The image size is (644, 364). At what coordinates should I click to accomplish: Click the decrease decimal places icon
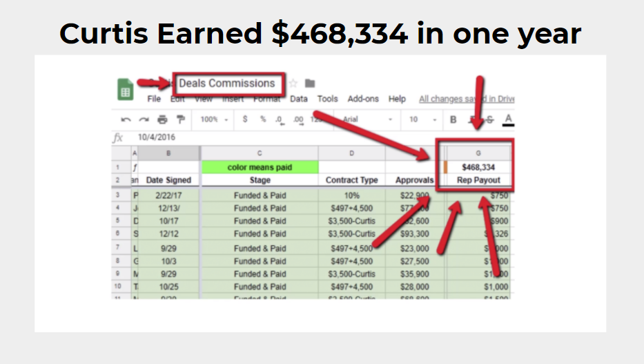click(x=280, y=119)
